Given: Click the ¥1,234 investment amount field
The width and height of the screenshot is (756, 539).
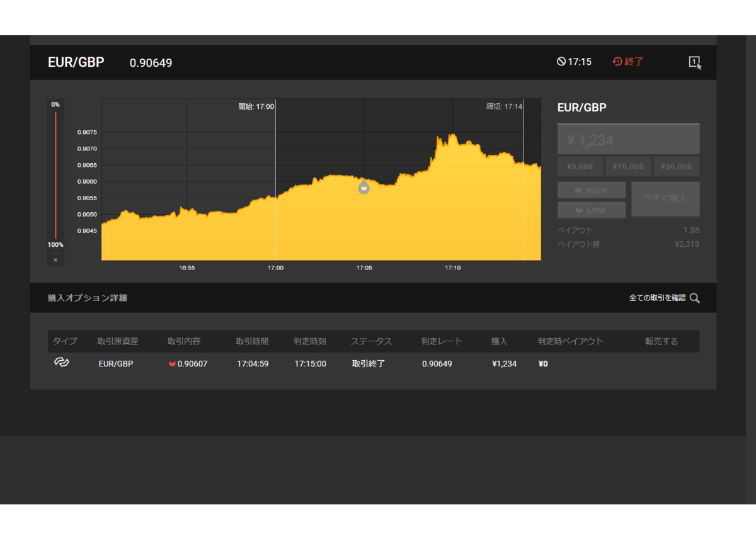Looking at the screenshot, I should [x=628, y=139].
